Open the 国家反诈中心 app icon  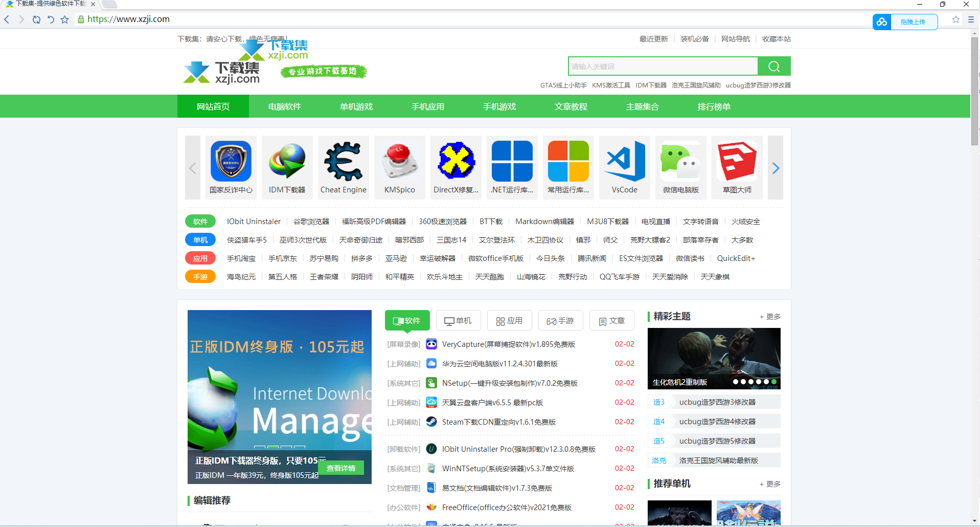(x=231, y=162)
